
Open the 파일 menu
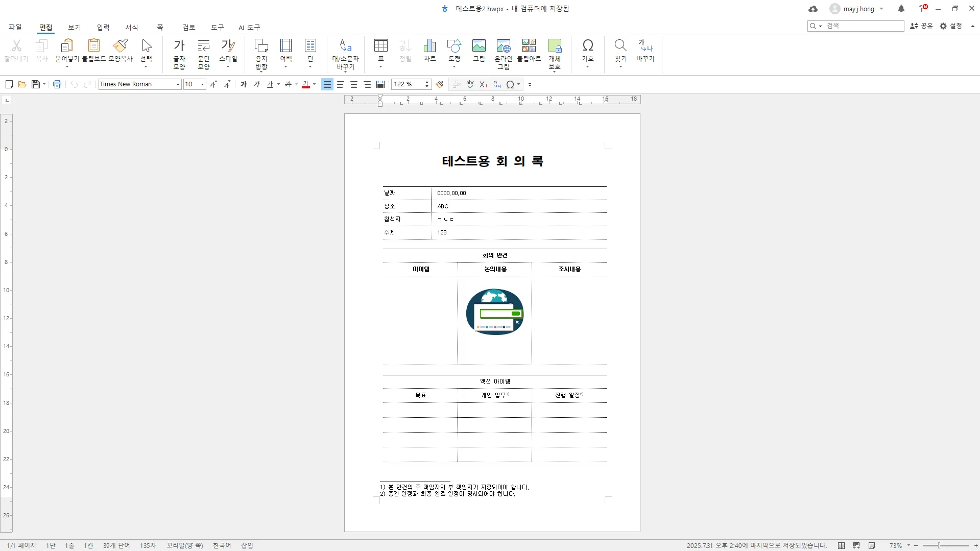[x=15, y=27]
